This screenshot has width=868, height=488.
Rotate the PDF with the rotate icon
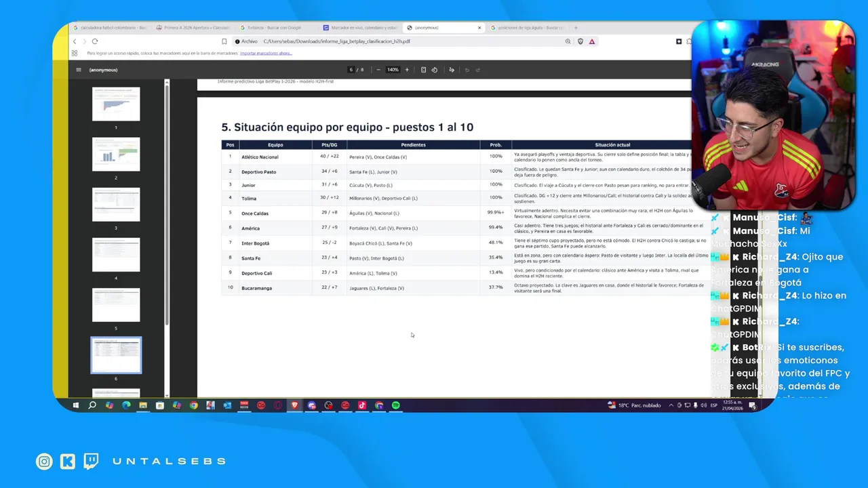pos(434,70)
